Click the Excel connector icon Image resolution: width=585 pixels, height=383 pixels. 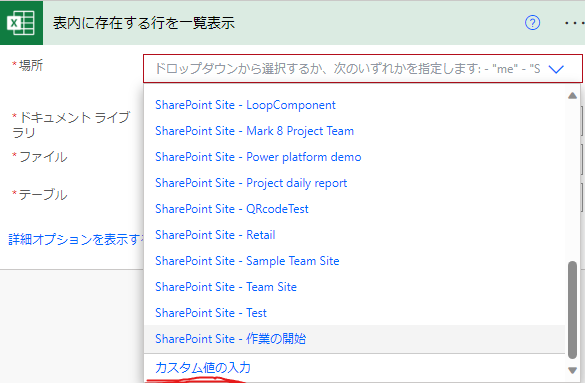pos(21,23)
